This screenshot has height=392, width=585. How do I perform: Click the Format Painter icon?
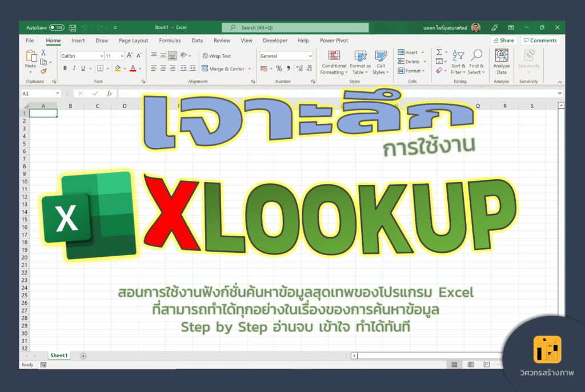pyautogui.click(x=43, y=71)
